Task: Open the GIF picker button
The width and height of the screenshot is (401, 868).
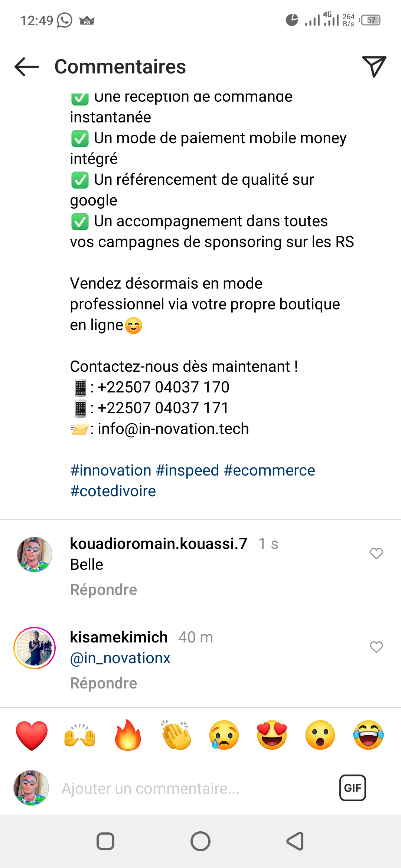Action: coord(352,788)
